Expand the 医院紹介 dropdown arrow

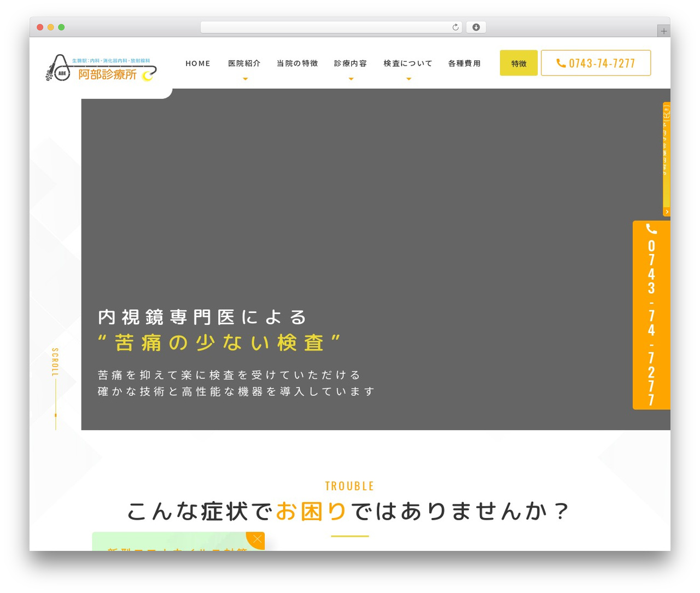click(x=245, y=79)
